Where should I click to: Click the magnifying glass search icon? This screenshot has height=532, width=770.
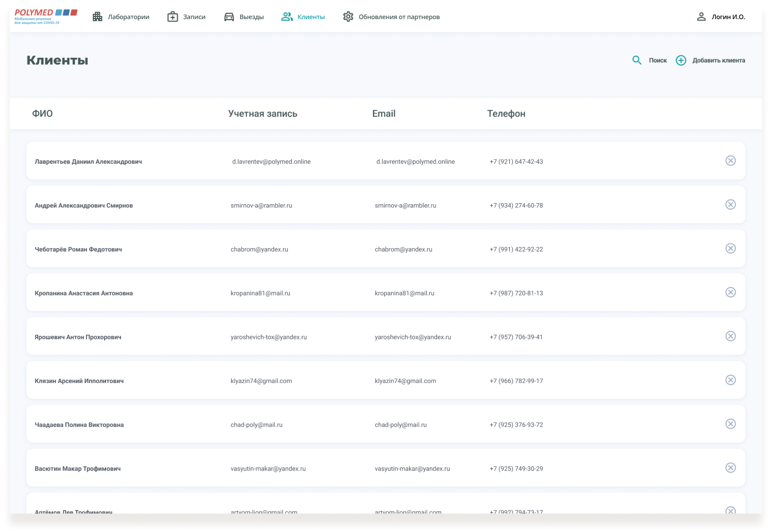click(637, 60)
